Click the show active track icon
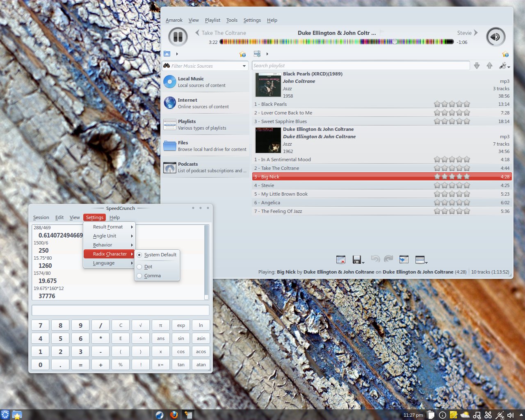This screenshot has width=525, height=420. [404, 260]
